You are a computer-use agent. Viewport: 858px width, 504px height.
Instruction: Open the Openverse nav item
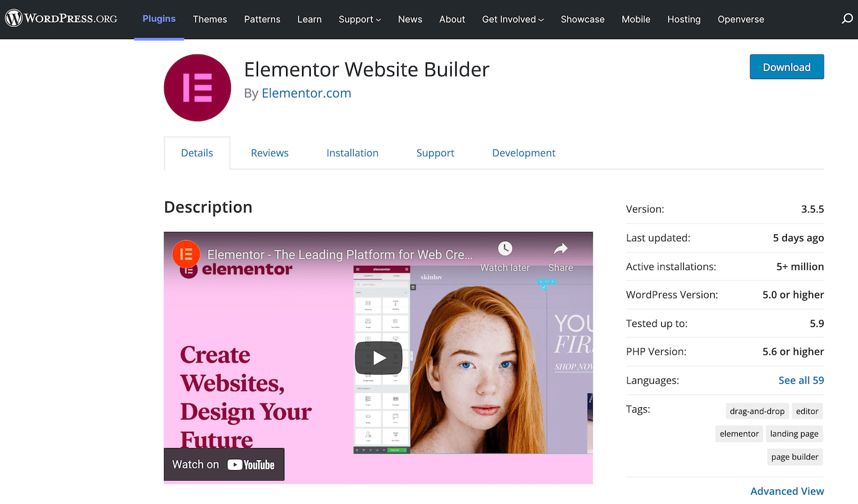pyautogui.click(x=741, y=20)
